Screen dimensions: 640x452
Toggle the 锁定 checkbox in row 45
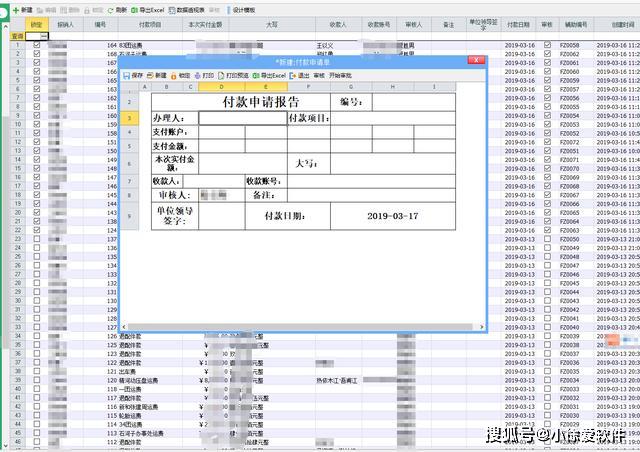37,433
